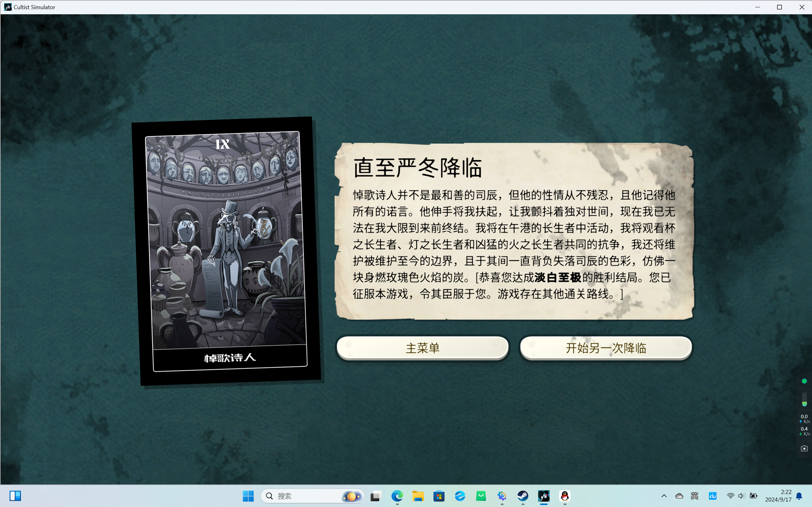Image resolution: width=812 pixels, height=507 pixels.
Task: Click the green status dot on right overlay
Action: pyautogui.click(x=804, y=381)
